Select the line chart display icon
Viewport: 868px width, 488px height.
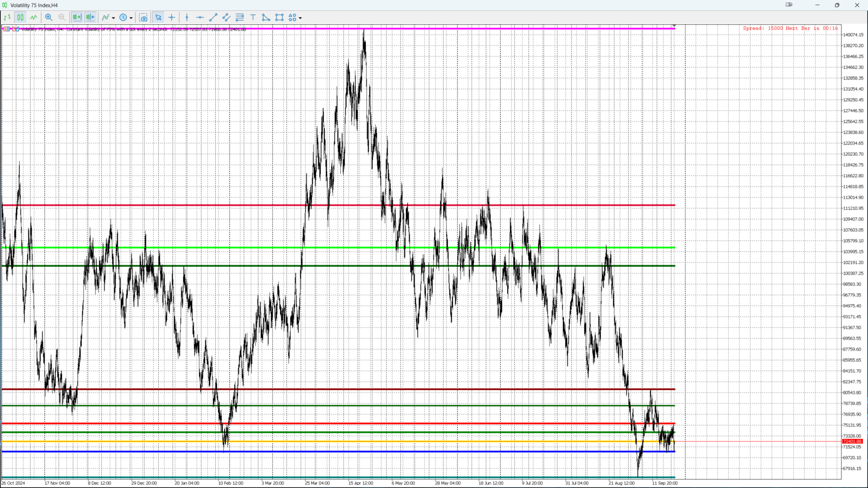34,17
